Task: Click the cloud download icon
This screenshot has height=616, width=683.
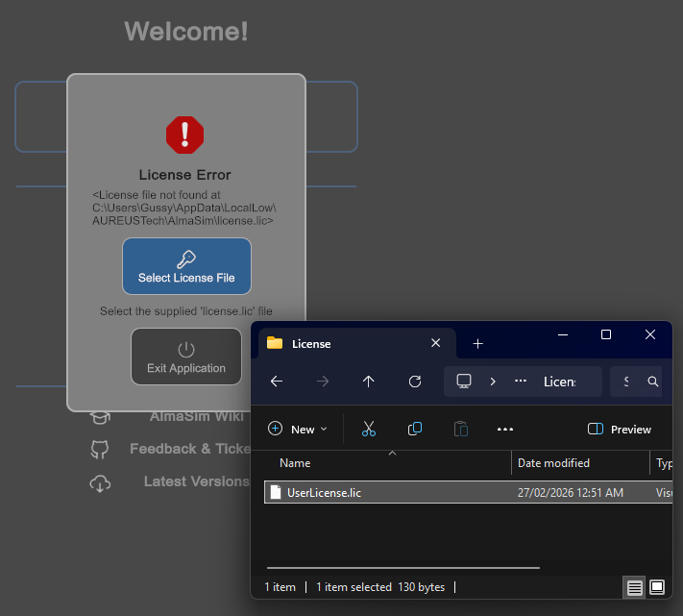Action: coord(100,483)
